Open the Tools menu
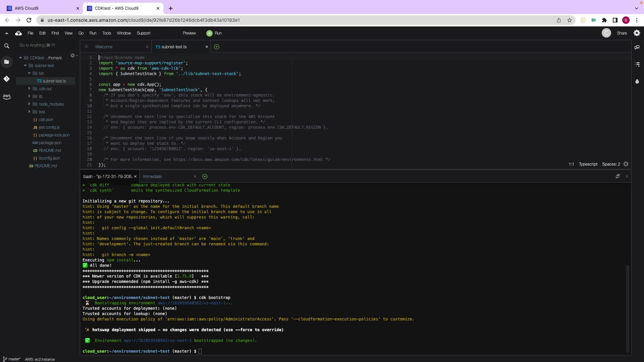 [x=106, y=33]
